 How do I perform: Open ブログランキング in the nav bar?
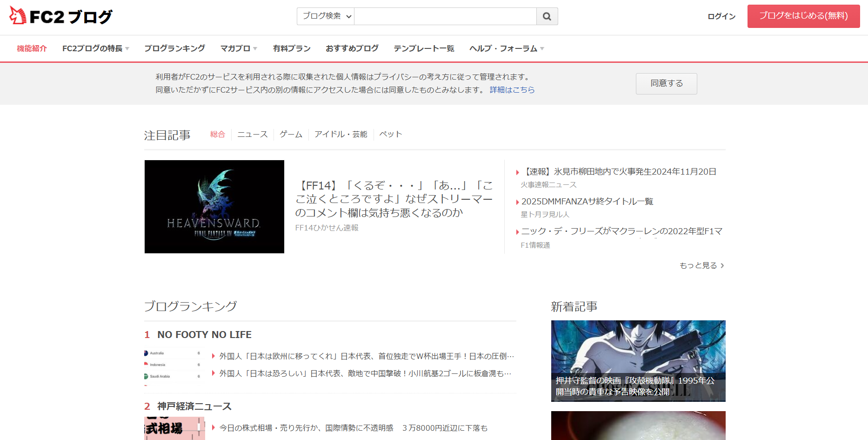pyautogui.click(x=174, y=48)
